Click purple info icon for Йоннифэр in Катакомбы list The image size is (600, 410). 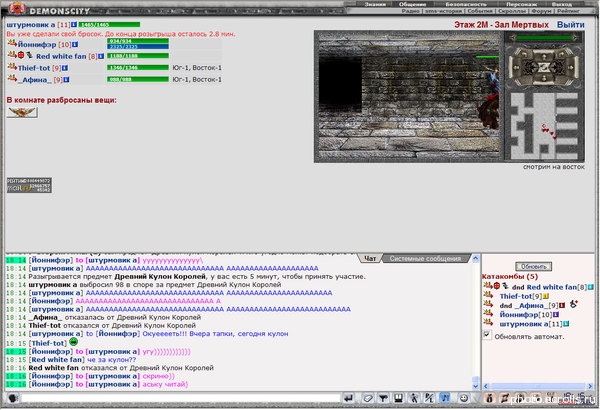pos(556,315)
